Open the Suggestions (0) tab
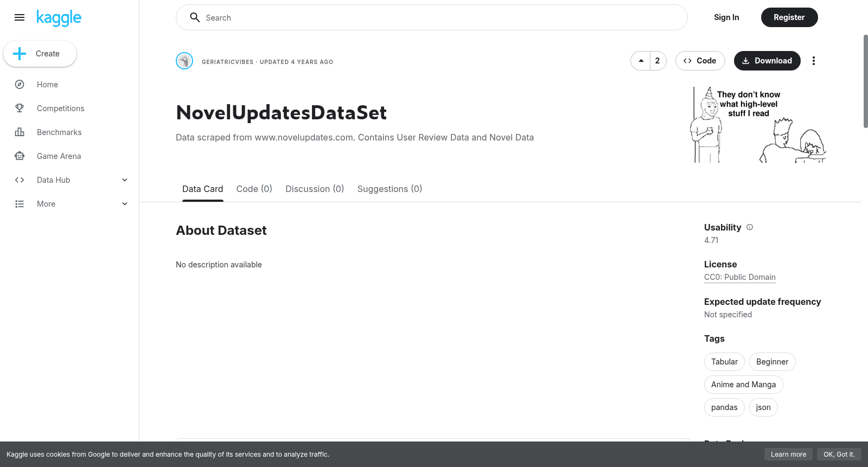Screen dimensions: 868x467 pos(390,189)
